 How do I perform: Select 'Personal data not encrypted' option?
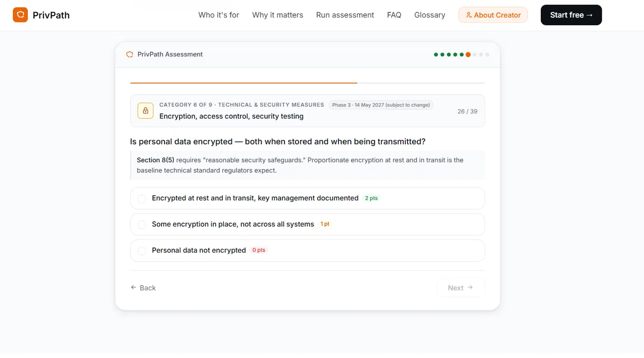click(307, 250)
